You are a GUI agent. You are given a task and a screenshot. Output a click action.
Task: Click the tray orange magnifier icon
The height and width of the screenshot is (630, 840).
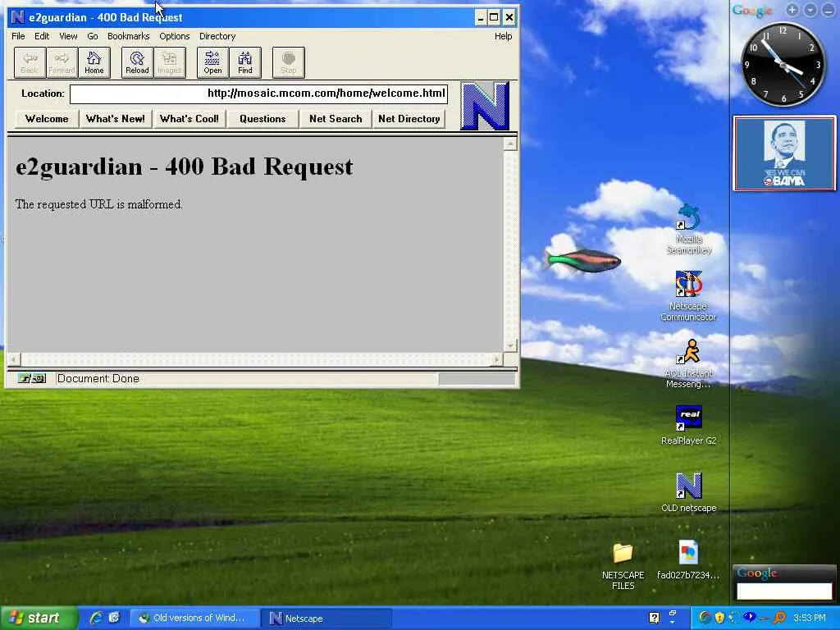tap(780, 618)
